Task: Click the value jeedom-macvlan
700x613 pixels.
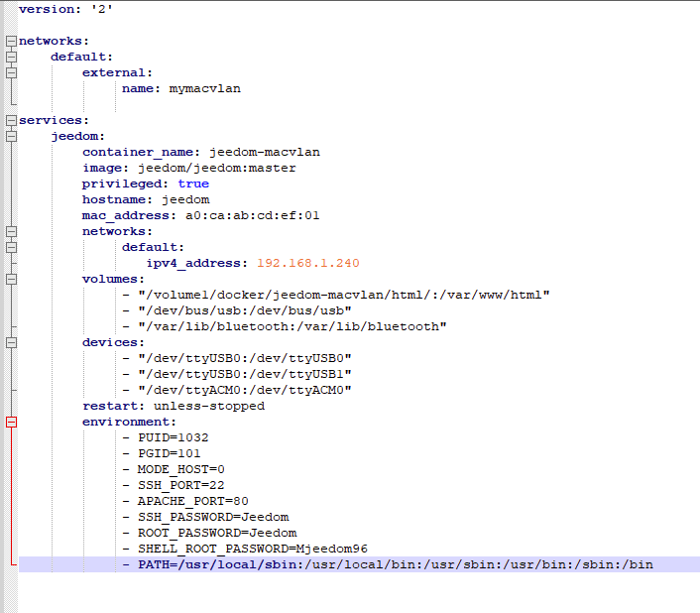Action: [265, 152]
